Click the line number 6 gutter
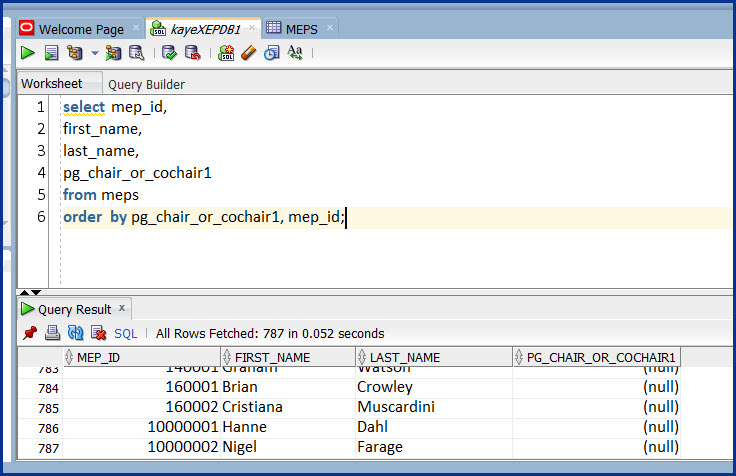This screenshot has height=476, width=736. tap(41, 217)
